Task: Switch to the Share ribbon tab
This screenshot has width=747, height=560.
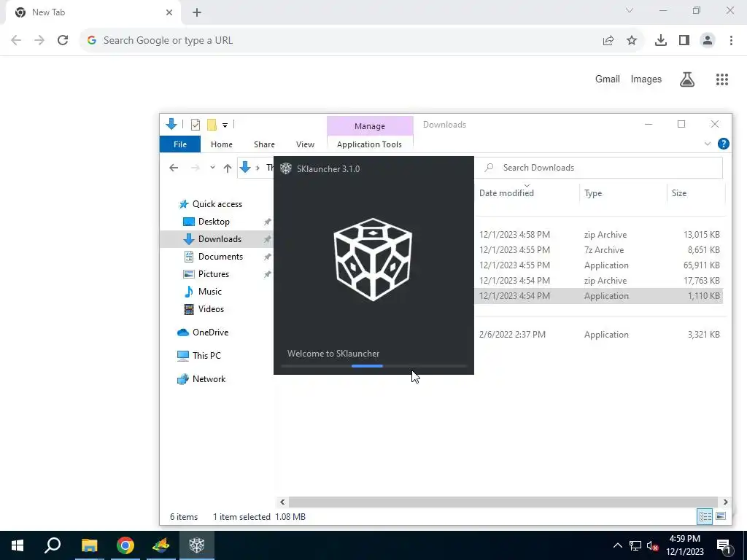Action: [264, 144]
